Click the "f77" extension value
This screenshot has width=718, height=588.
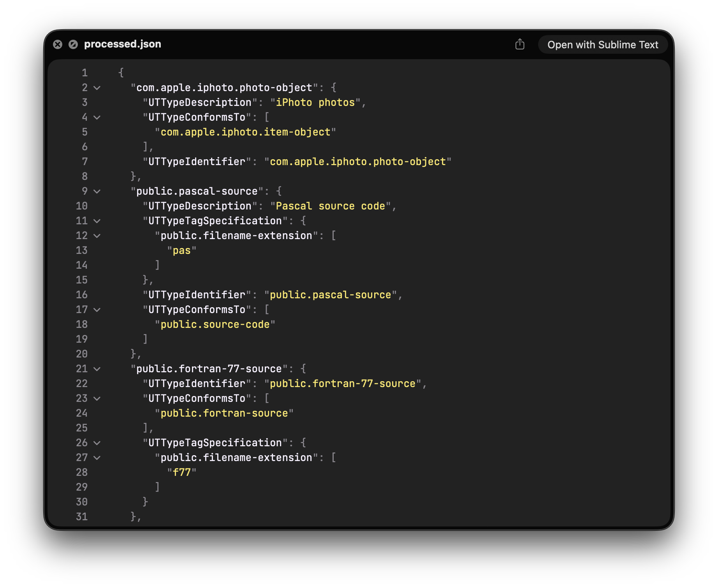coord(181,473)
